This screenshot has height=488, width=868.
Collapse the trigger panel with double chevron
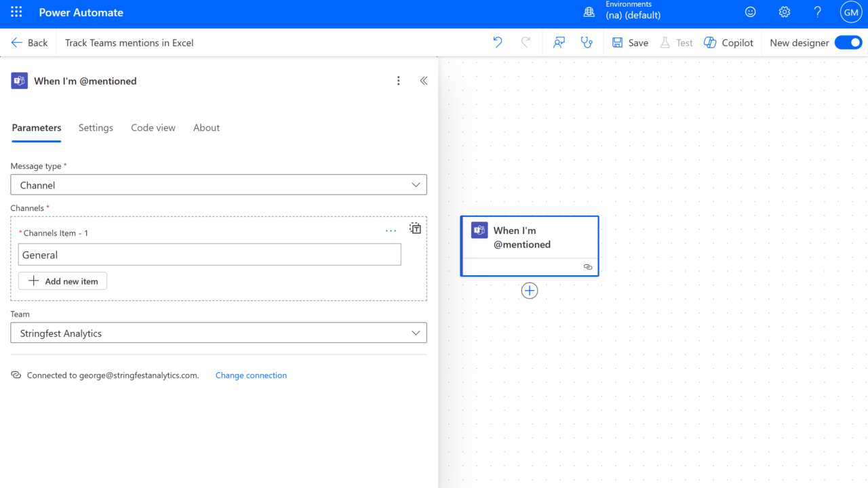[x=424, y=81]
